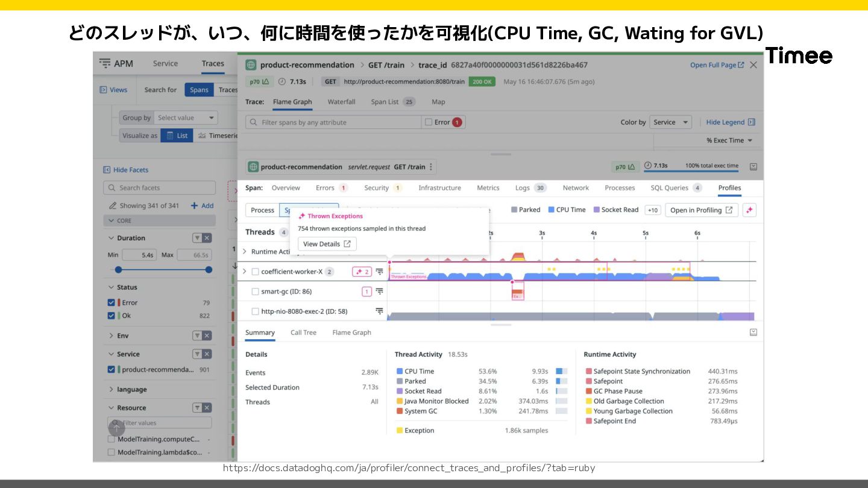868x488 pixels.
Task: Uncheck the product-recommenda... service checkbox
Action: point(111,370)
